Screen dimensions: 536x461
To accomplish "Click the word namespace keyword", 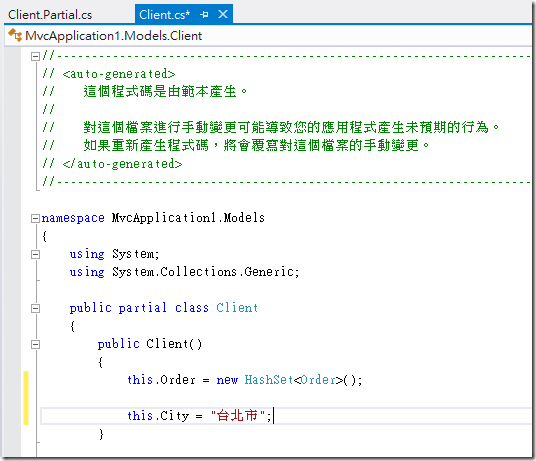I will [73, 218].
